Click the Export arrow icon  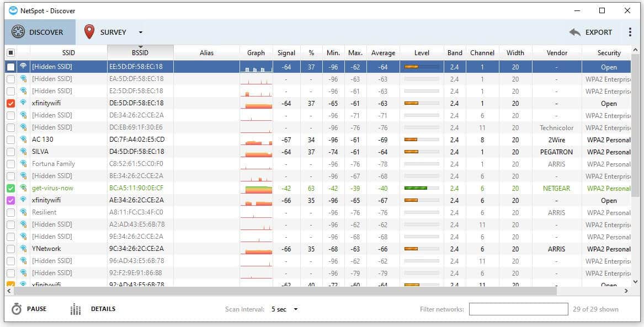[x=574, y=33]
